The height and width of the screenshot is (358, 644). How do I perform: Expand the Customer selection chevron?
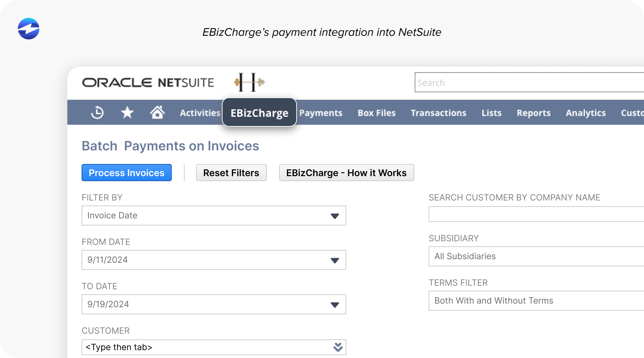coord(336,347)
